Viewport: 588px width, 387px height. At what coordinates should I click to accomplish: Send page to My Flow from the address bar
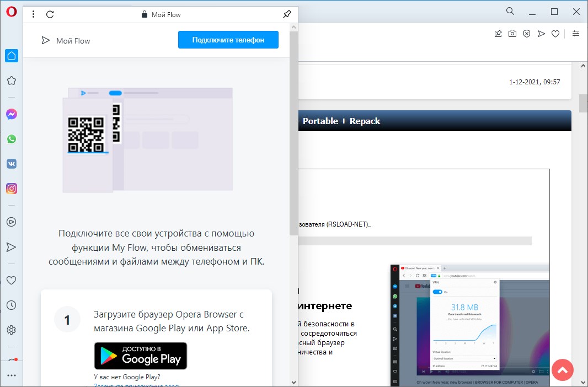pyautogui.click(x=541, y=34)
